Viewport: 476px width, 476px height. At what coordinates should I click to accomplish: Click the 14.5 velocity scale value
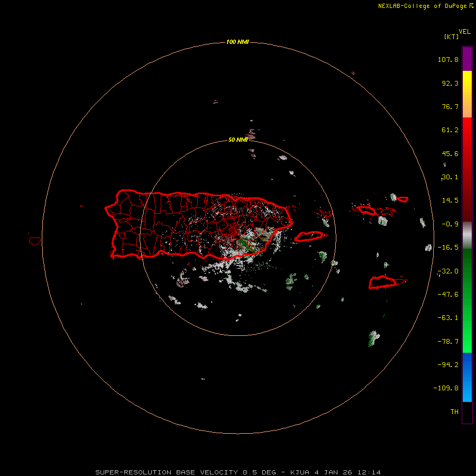click(x=450, y=200)
